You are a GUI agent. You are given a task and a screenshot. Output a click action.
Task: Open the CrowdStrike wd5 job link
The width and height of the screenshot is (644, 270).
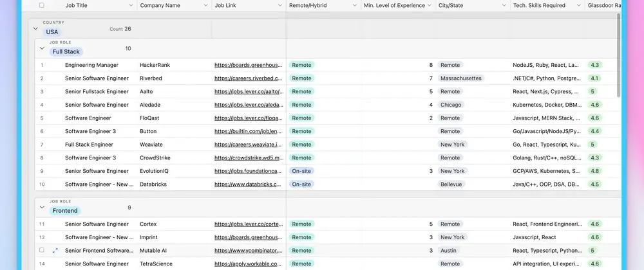coord(249,157)
